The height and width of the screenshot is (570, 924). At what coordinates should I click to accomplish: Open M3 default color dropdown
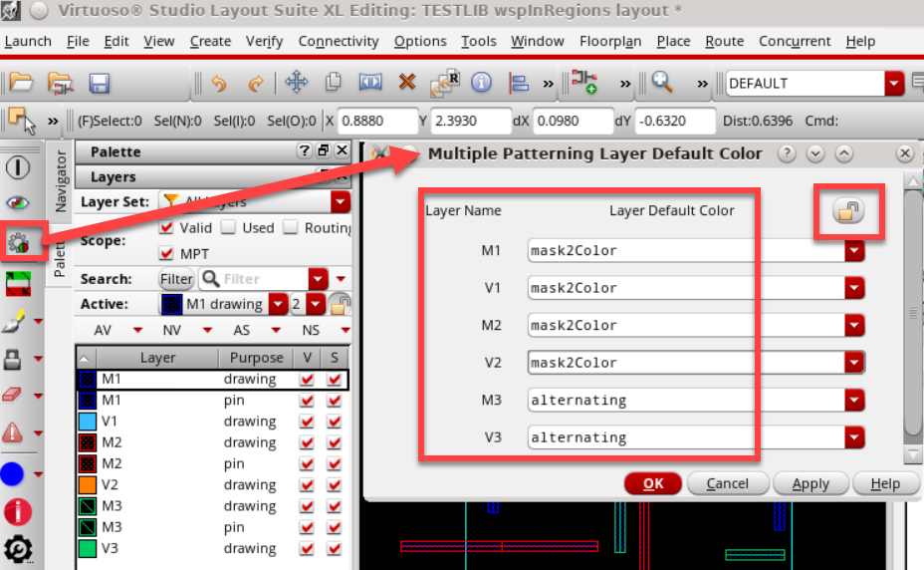click(854, 400)
